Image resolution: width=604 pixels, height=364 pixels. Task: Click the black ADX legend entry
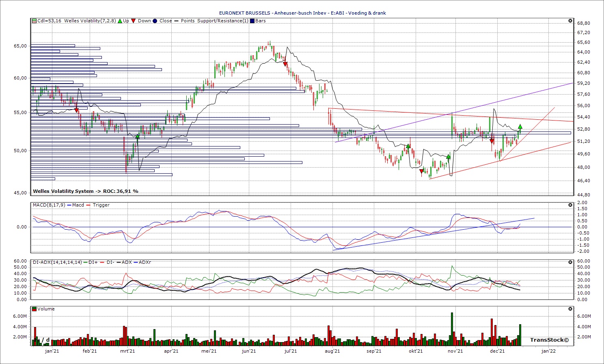pyautogui.click(x=124, y=262)
